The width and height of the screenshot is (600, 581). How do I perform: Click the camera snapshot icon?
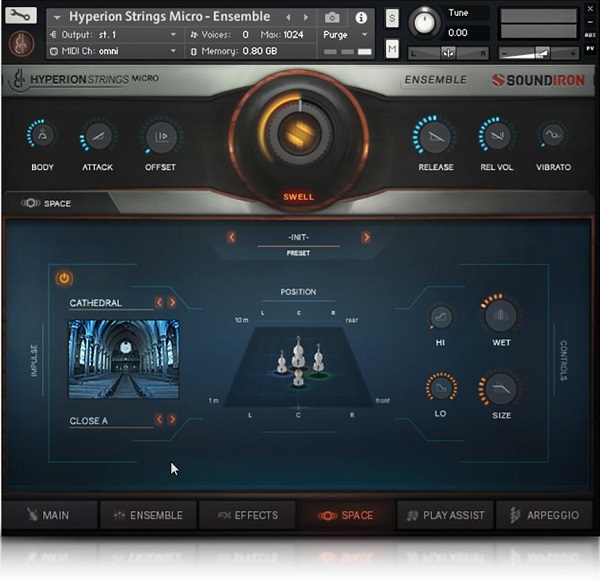[x=332, y=18]
